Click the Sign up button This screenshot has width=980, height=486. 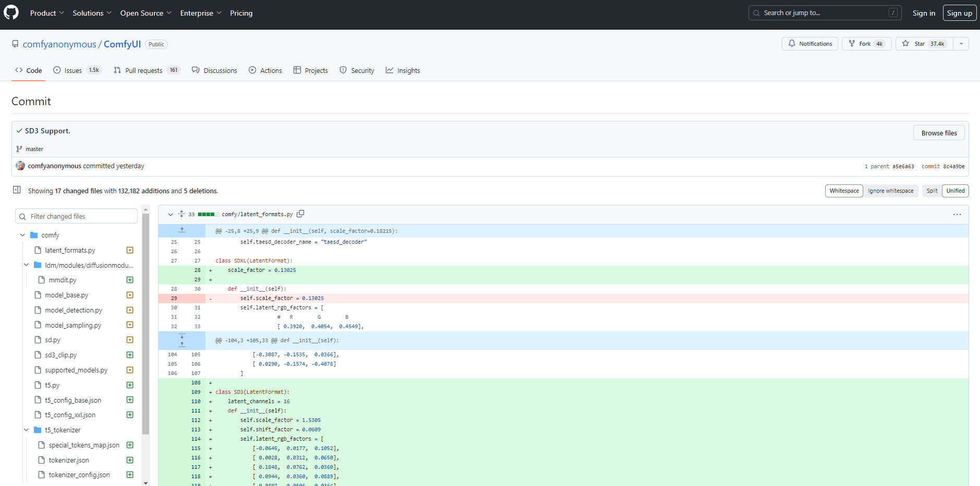[x=960, y=13]
